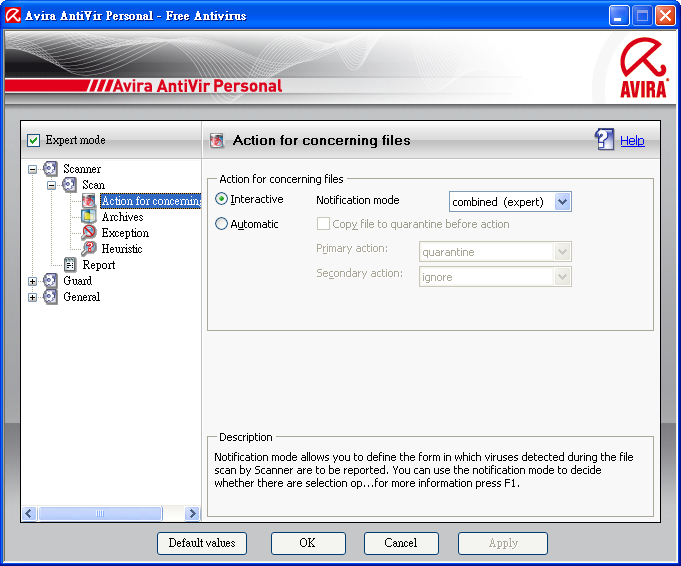This screenshot has width=681, height=566.
Task: Click the Heuristic question-mark icon
Action: [89, 248]
